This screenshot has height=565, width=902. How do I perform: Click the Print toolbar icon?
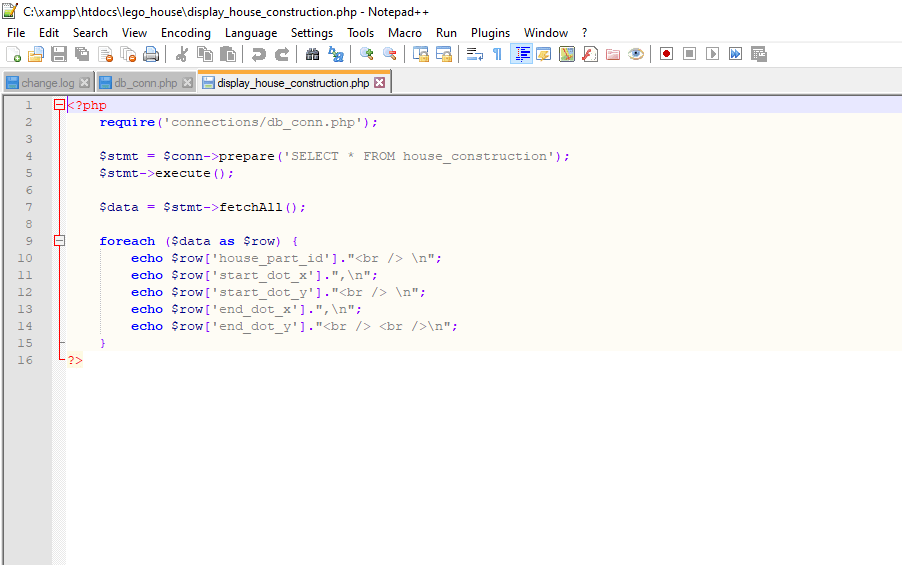(x=151, y=54)
